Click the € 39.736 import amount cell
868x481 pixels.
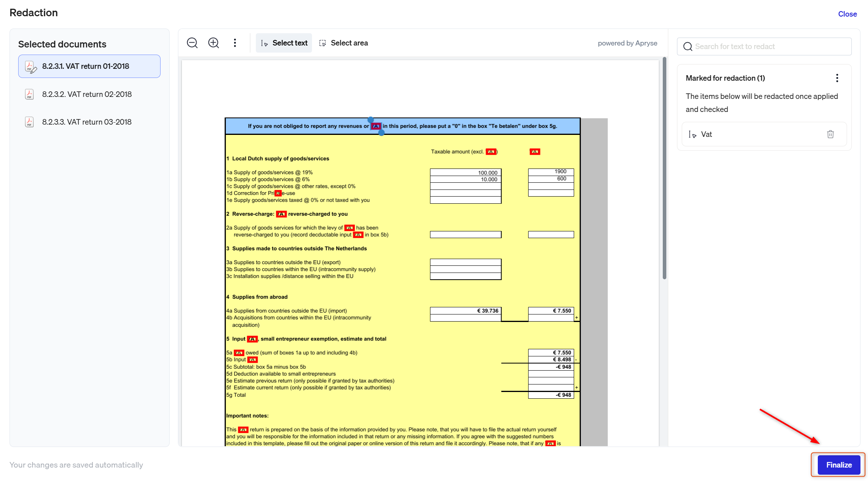point(465,311)
